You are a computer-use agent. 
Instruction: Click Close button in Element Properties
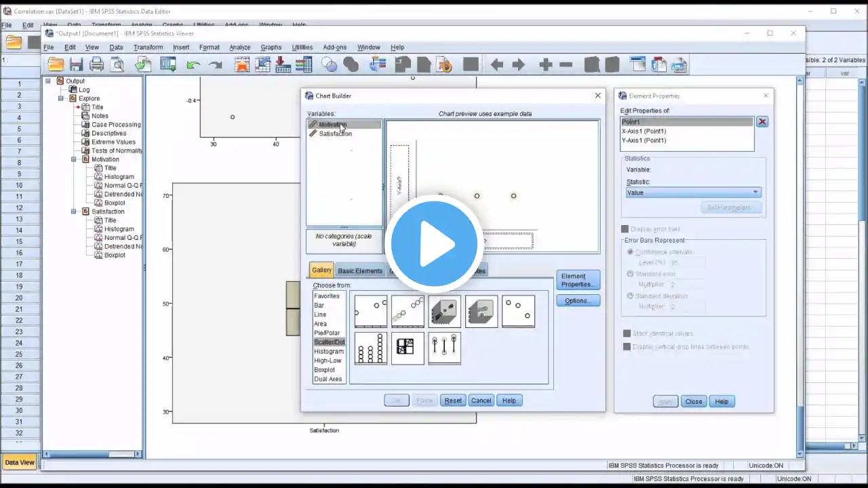pyautogui.click(x=694, y=401)
